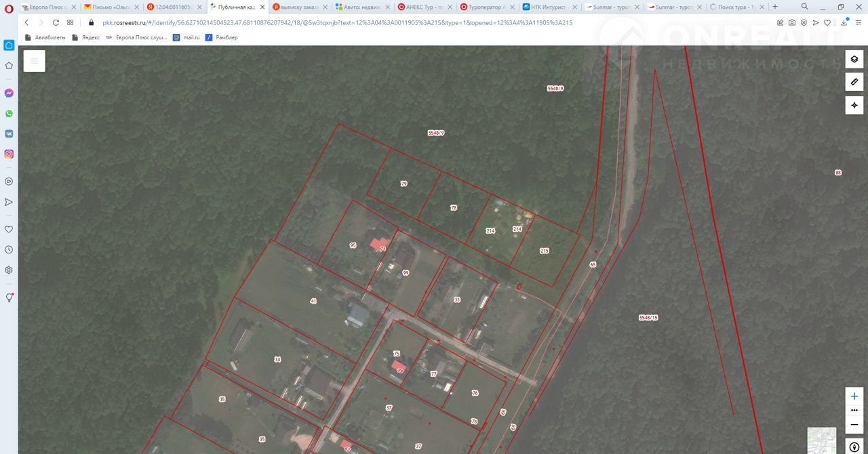The width and height of the screenshot is (868, 454).
Task: Click the locate-me compass button on map
Action: click(x=854, y=105)
